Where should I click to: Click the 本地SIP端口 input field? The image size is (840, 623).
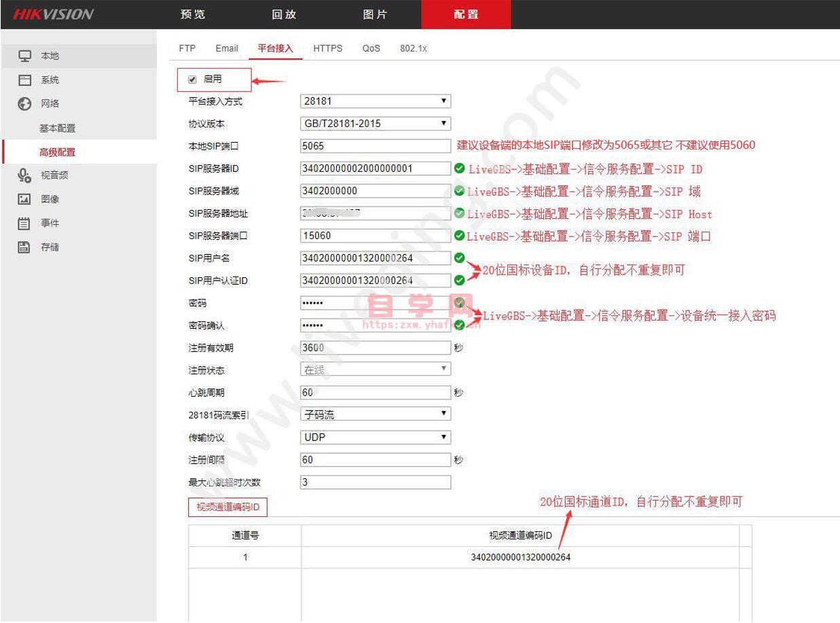[376, 145]
